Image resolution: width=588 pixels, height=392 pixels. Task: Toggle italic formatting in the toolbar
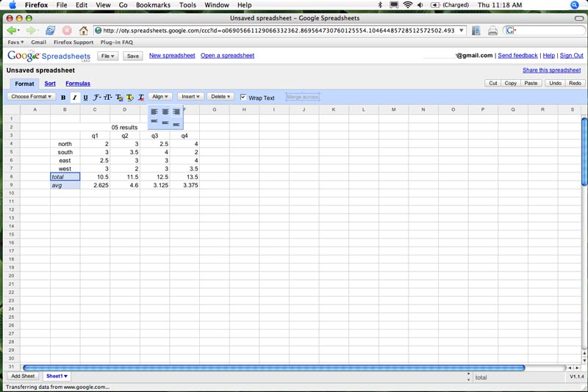tap(74, 98)
